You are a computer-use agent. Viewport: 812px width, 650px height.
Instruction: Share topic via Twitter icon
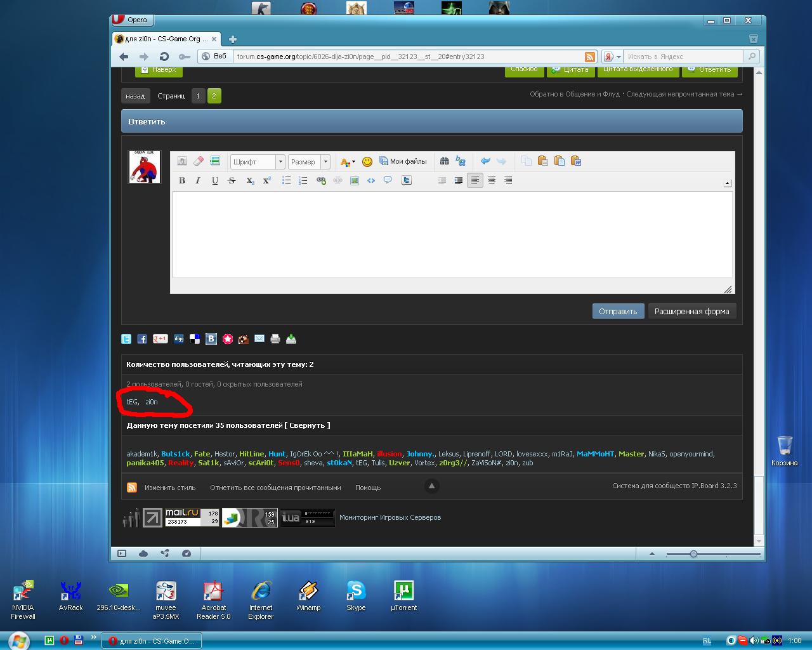(126, 339)
